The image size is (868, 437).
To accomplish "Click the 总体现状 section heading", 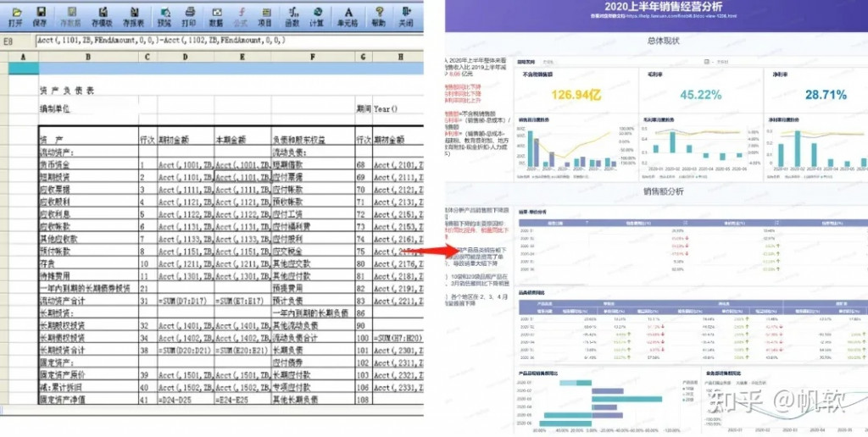I will pyautogui.click(x=663, y=41).
